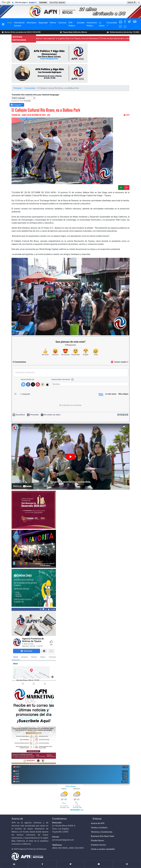This screenshot has width=141, height=868.
Task: React with Triste emoji
Action: 96,351
